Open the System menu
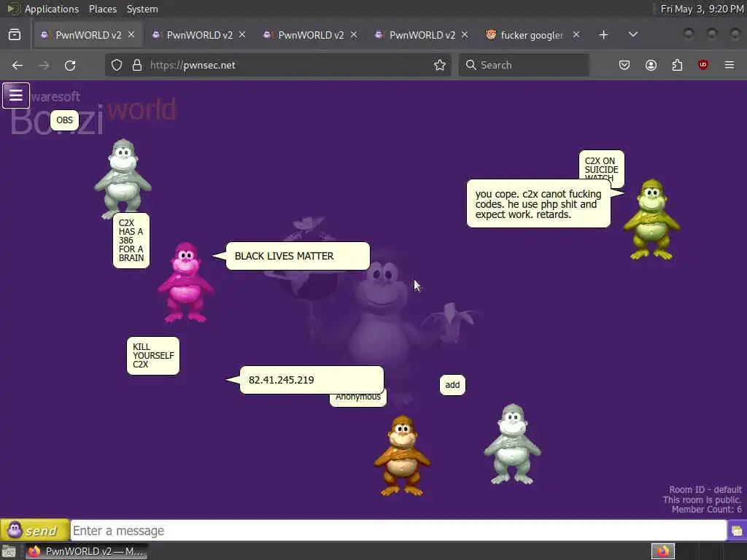 coord(142,9)
